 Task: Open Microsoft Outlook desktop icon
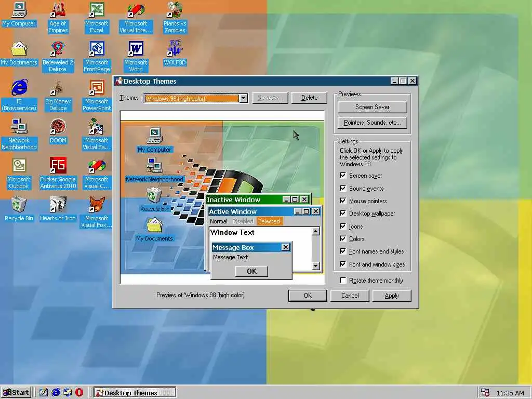[19, 173]
